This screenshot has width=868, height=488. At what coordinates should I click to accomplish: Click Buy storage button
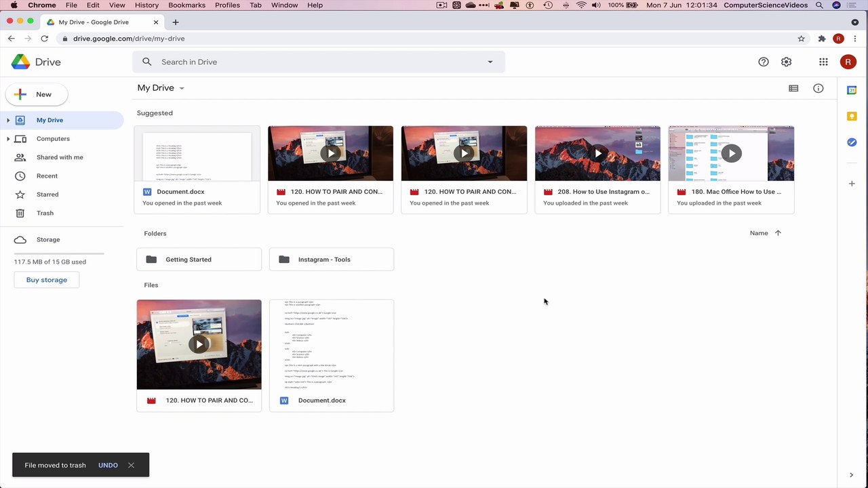(47, 280)
